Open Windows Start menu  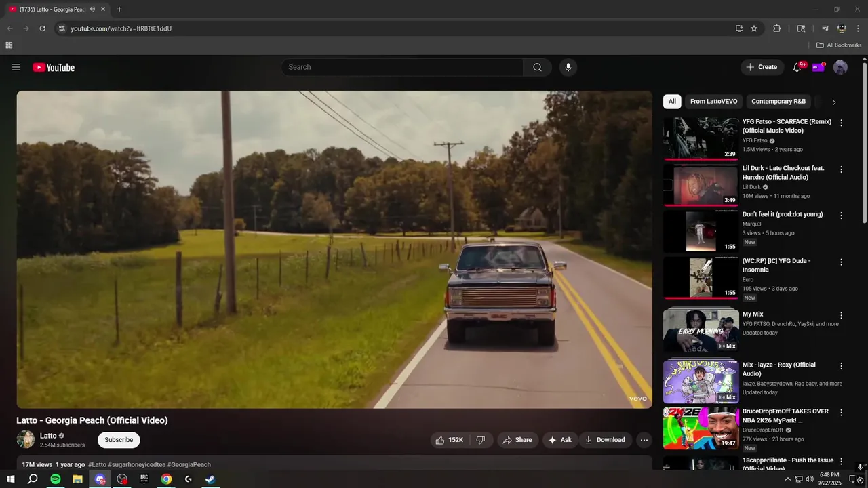(10, 479)
